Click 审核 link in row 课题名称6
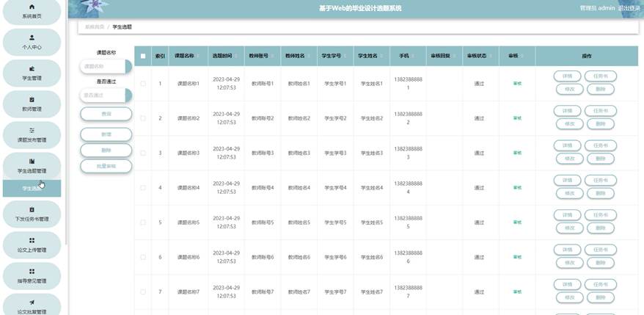Screen dimensions: 644x315 point(518,257)
